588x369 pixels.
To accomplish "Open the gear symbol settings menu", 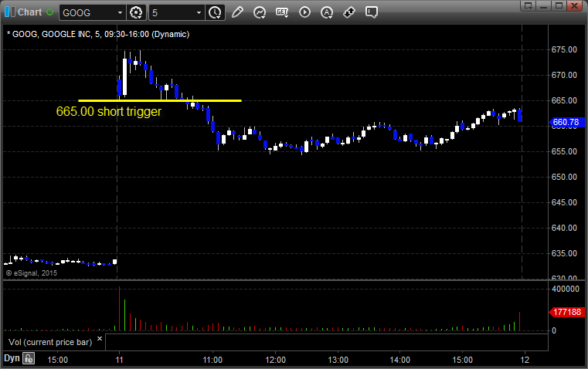I will tap(136, 12).
